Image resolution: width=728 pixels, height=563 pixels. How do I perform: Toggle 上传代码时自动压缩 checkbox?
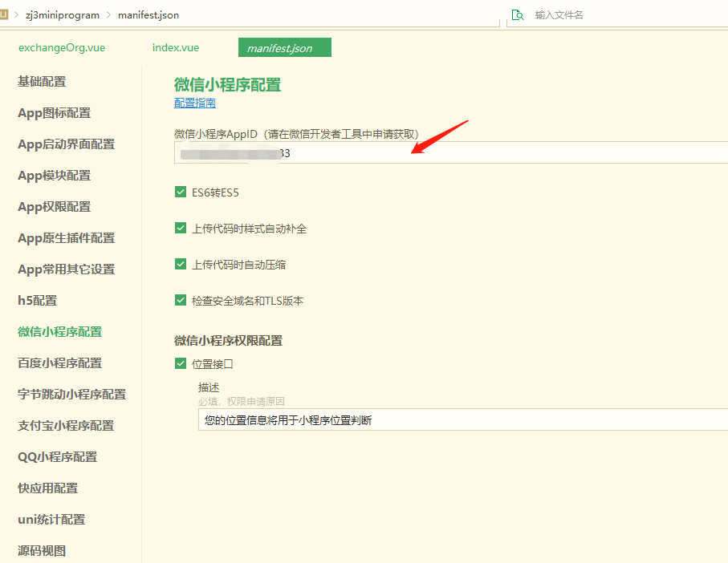[181, 265]
